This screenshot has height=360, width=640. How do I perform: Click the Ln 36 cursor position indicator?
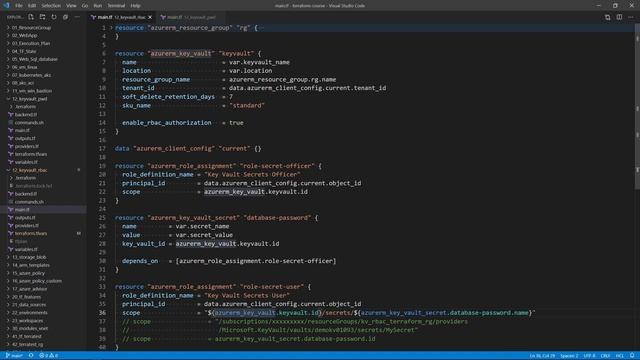click(542, 356)
